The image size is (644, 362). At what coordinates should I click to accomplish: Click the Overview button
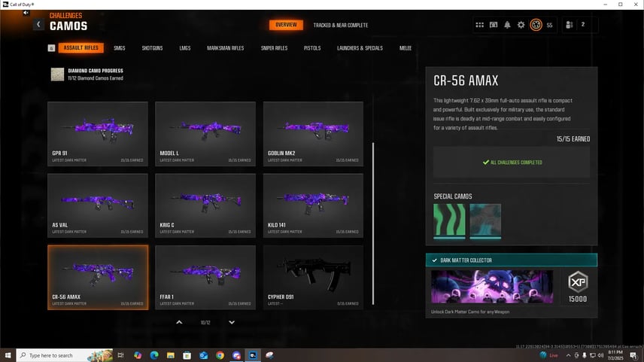click(286, 25)
